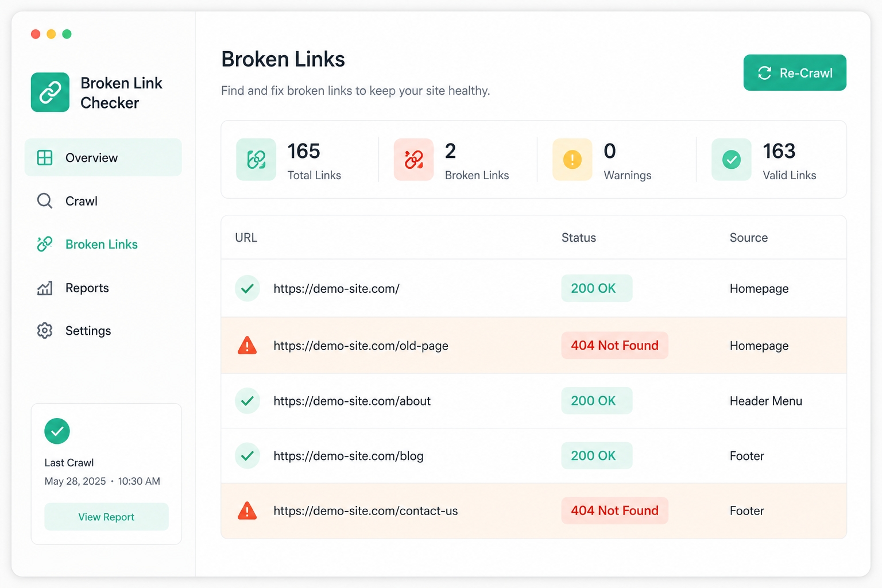Click the Broken Links sidebar chain icon
Screen dimensions: 882x588
(45, 244)
